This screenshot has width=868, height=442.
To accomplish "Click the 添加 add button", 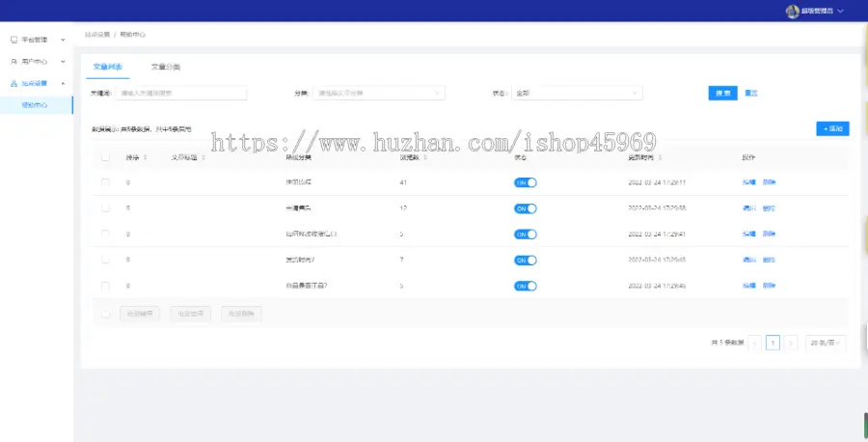I will [832, 128].
